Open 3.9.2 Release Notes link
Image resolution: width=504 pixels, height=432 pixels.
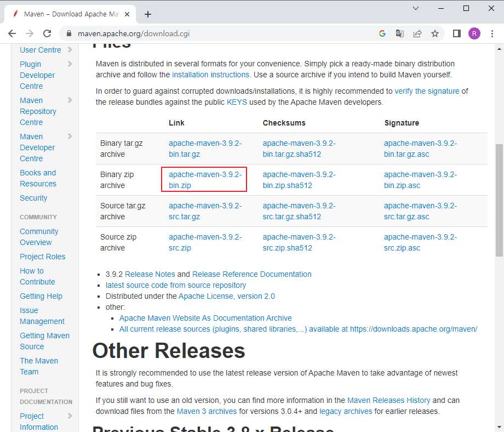150,274
